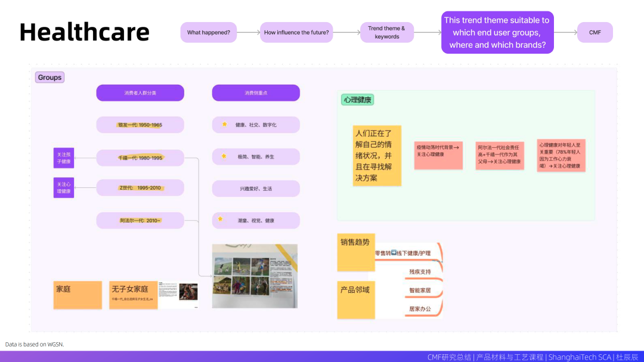644x362 pixels.
Task: Select the 'What happened?' step
Action: [209, 32]
